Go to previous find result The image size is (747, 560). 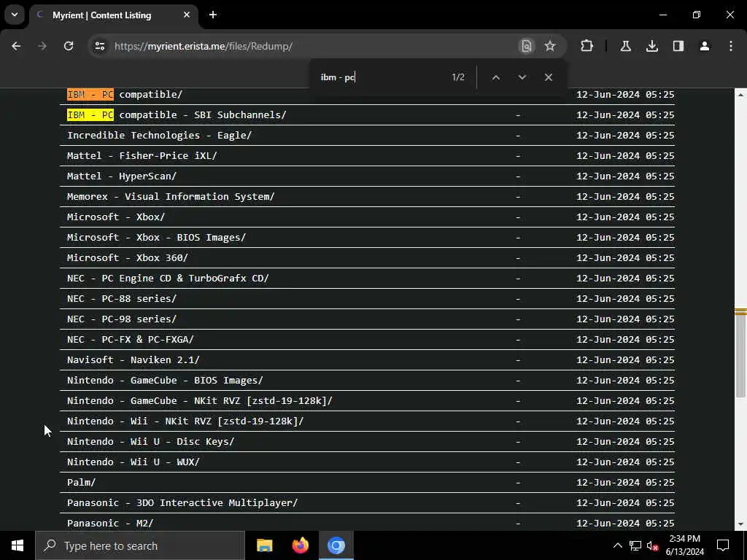tap(496, 77)
